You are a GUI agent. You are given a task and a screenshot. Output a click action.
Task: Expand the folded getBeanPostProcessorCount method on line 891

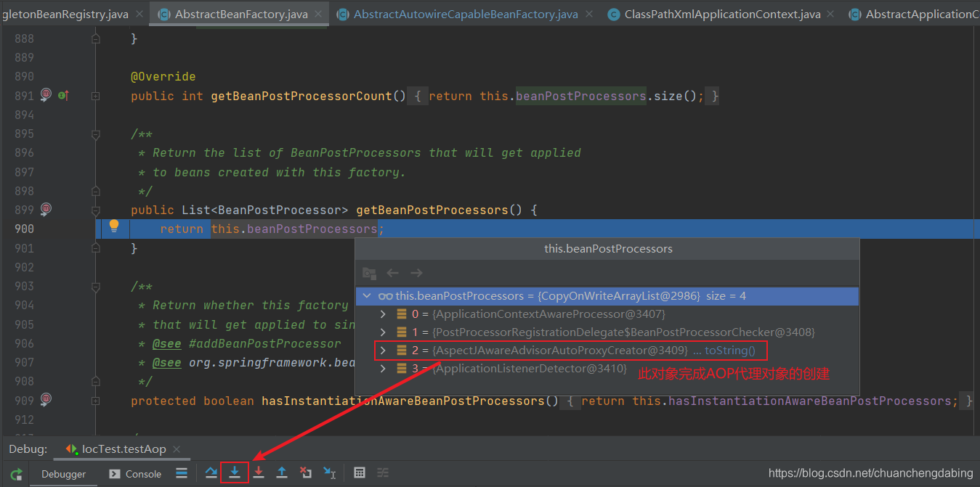(x=96, y=96)
